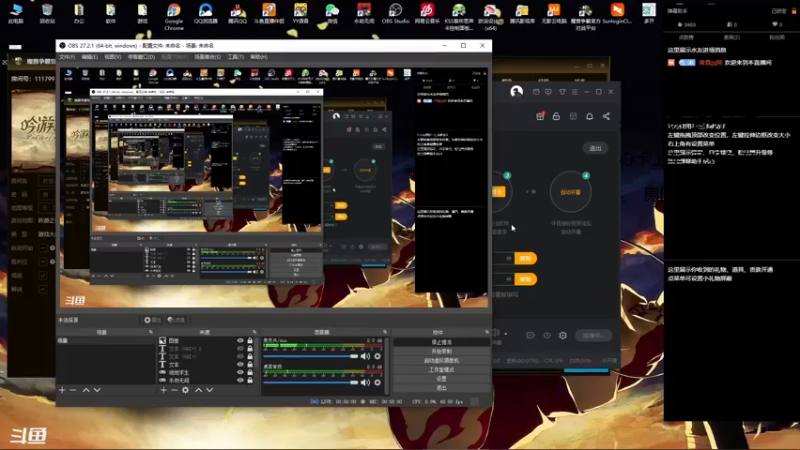
Task: Open the 回收站 recycle bin icon
Action: coord(47,14)
